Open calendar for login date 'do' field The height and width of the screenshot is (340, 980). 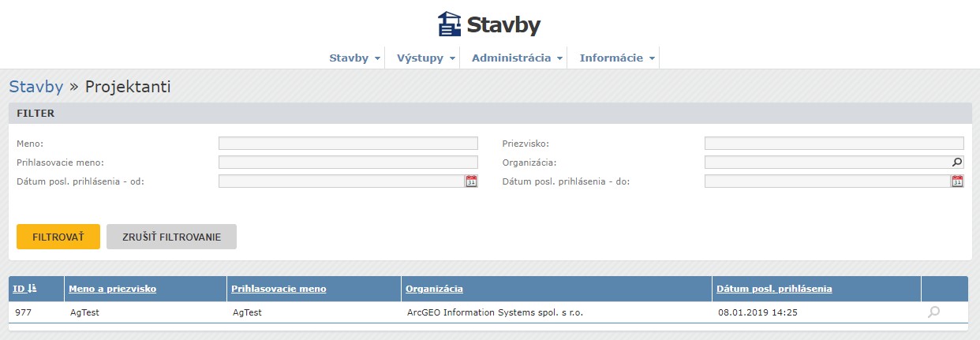[x=957, y=181]
